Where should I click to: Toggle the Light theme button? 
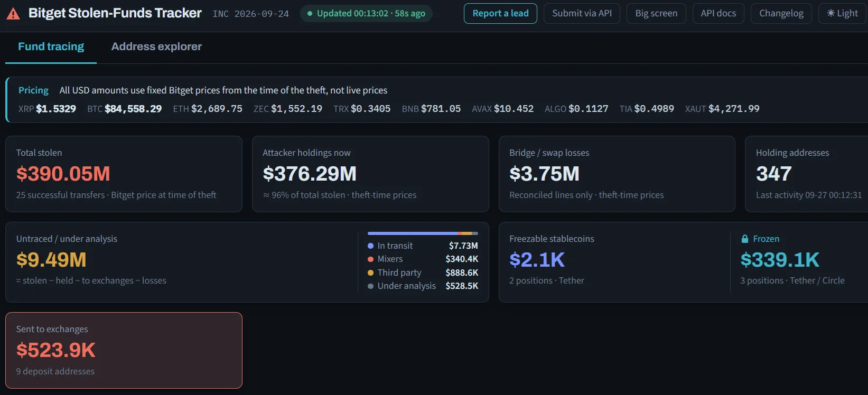(842, 13)
